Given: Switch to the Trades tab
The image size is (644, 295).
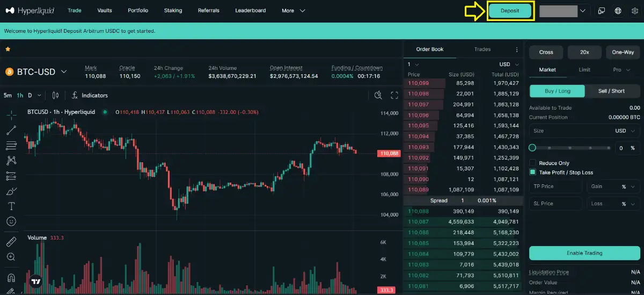Looking at the screenshot, I should point(482,49).
